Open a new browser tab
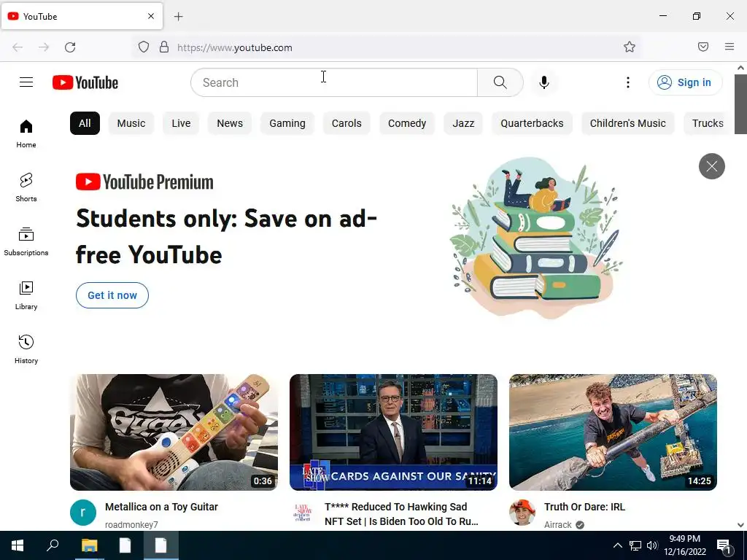 pos(178,17)
